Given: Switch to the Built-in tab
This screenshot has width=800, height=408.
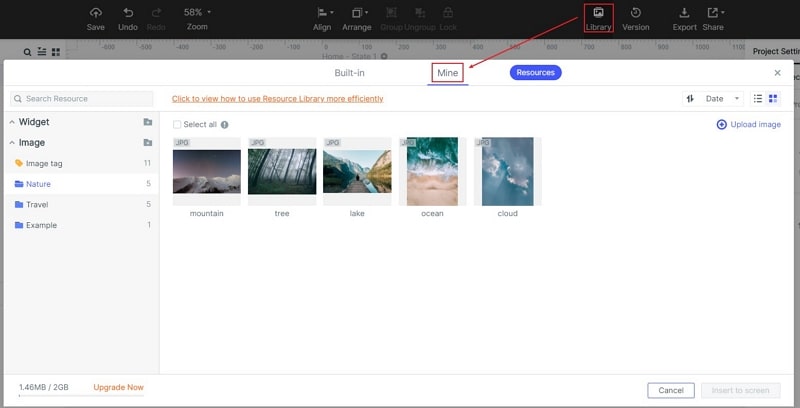Looking at the screenshot, I should 349,73.
